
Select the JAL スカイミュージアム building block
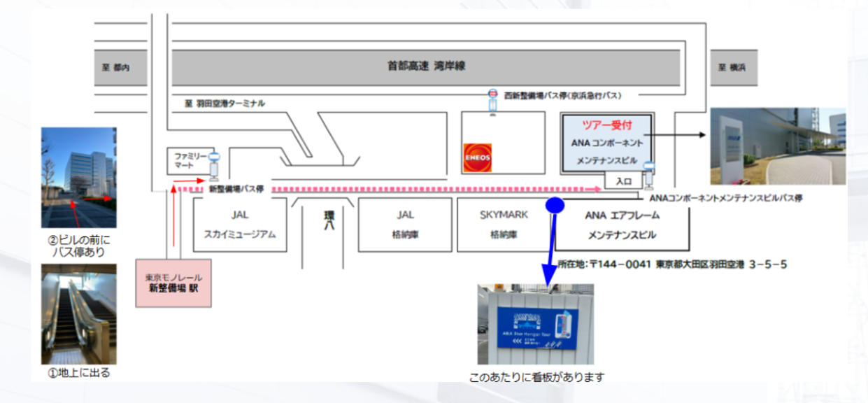241,225
